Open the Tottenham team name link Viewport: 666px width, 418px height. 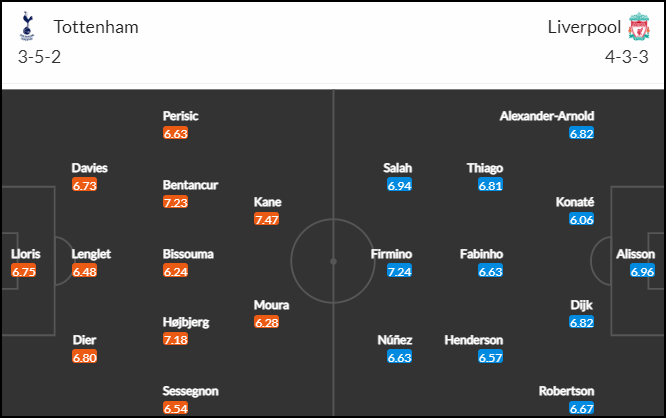[96, 27]
